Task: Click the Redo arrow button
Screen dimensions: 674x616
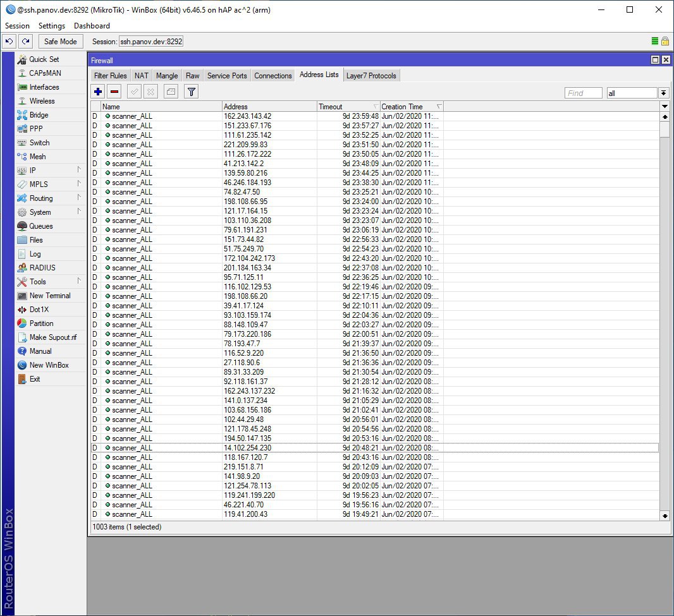Action: point(26,42)
